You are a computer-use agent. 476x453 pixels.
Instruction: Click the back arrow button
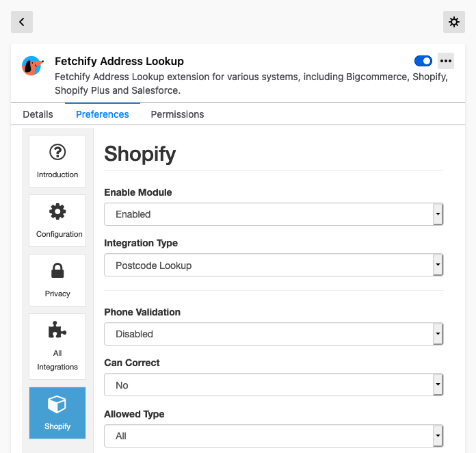click(x=22, y=22)
